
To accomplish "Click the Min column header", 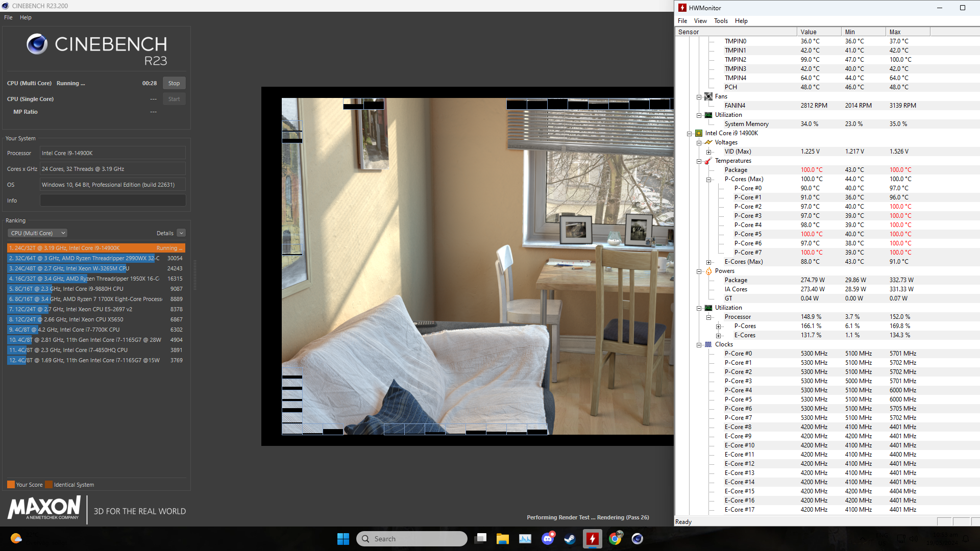I will click(864, 32).
